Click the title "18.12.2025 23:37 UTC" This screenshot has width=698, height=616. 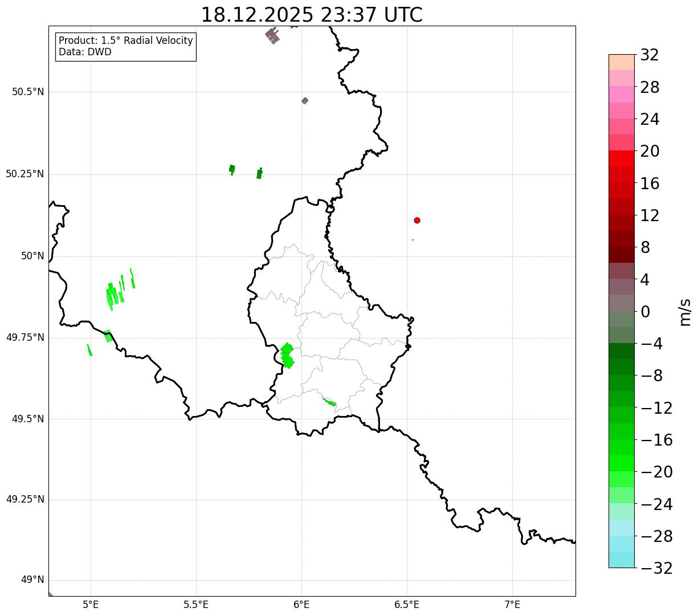312,15
